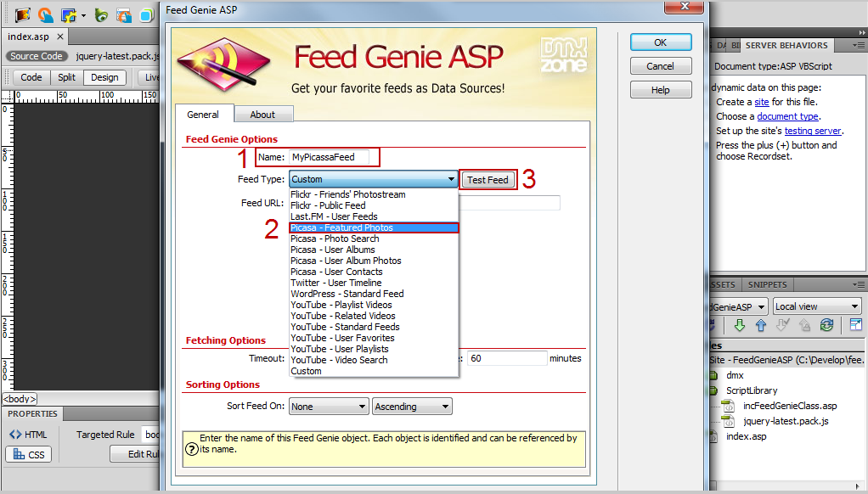Click the Source Code related-files button
868x494 pixels.
(x=36, y=56)
